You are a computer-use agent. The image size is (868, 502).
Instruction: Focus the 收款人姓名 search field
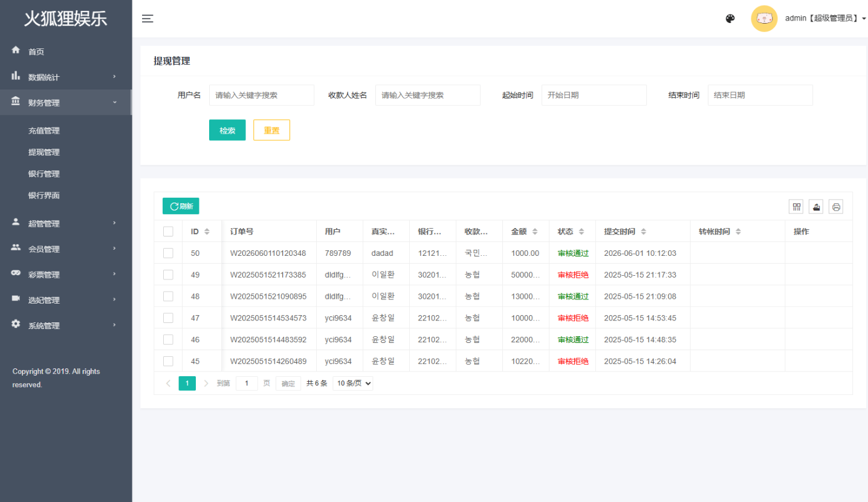click(x=428, y=95)
